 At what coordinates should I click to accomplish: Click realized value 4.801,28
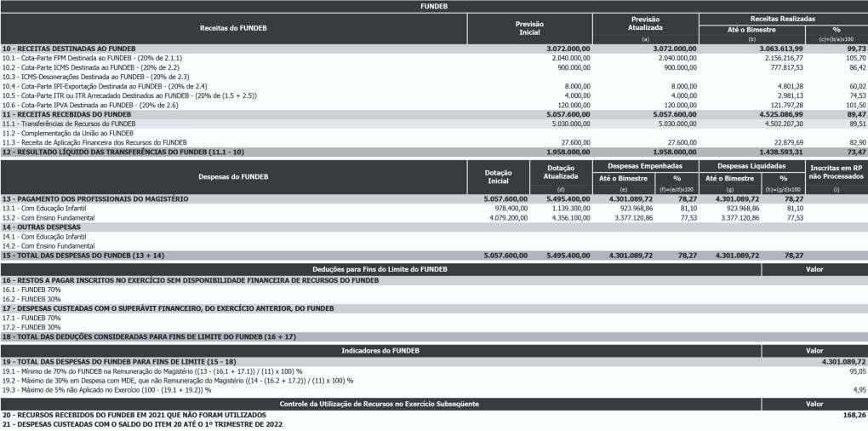(788, 86)
